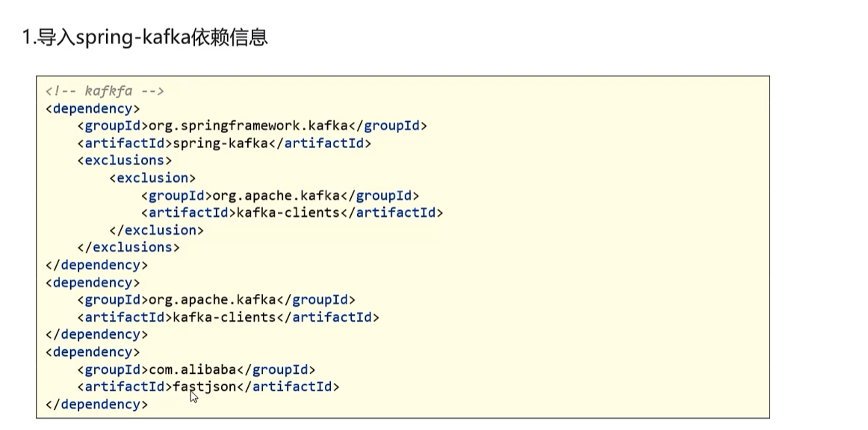Select kafka-clients inside the exclusion block
868x430 pixels.
[288, 213]
